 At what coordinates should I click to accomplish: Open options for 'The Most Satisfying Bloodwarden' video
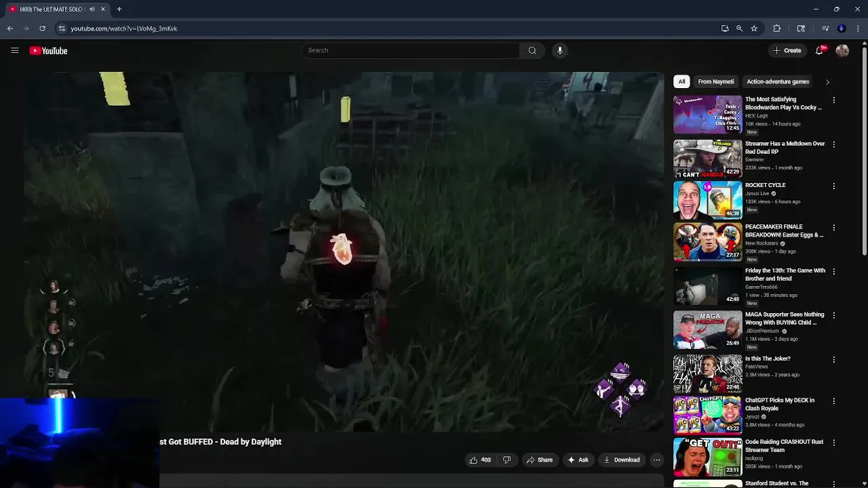(833, 100)
